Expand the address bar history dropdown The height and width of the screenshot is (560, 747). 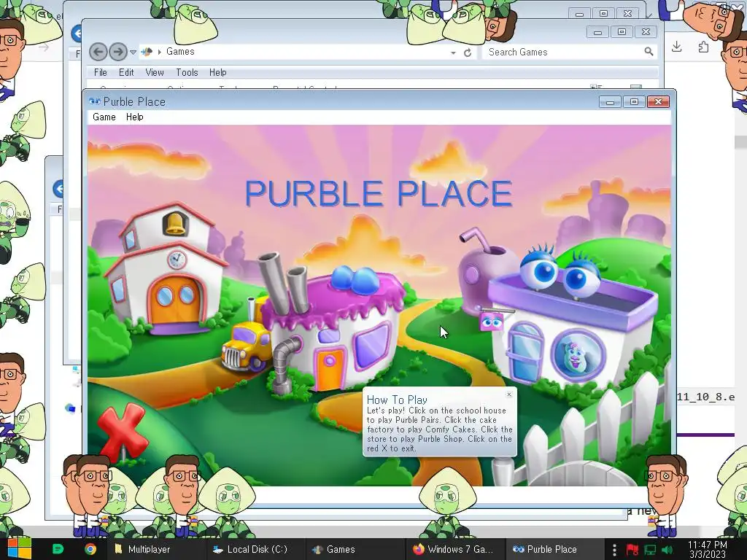[x=453, y=52]
